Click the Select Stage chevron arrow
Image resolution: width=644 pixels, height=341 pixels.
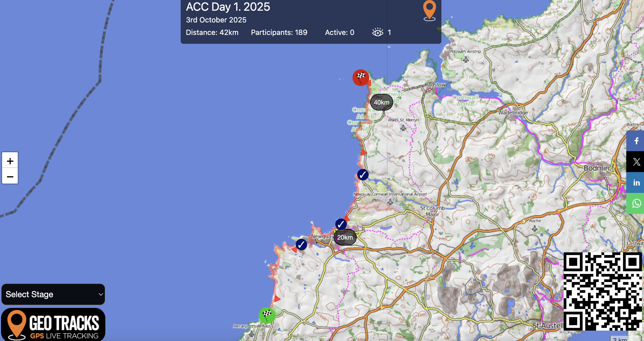point(101,294)
